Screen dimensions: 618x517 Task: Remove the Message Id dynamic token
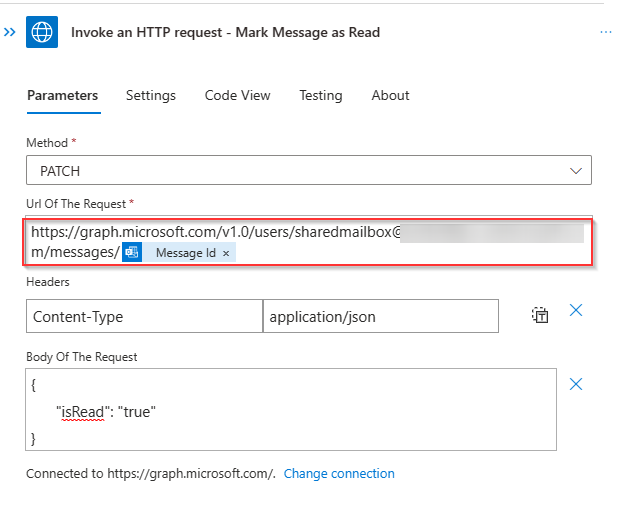226,253
